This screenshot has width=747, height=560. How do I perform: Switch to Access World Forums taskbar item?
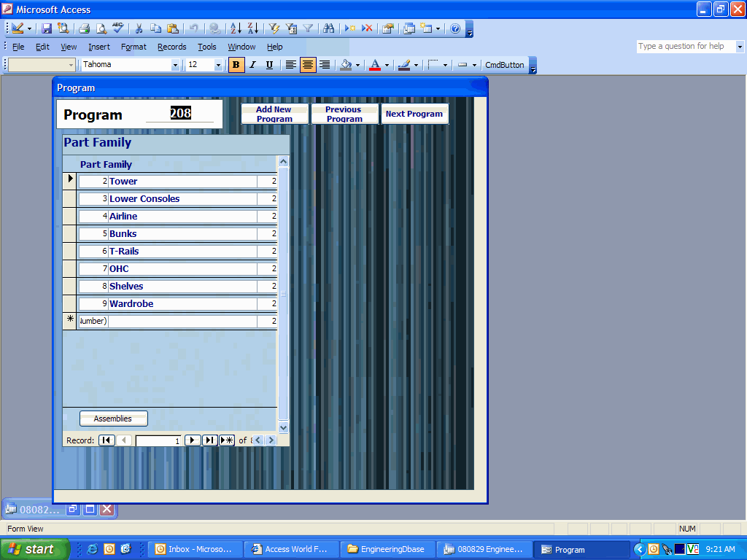pos(292,550)
